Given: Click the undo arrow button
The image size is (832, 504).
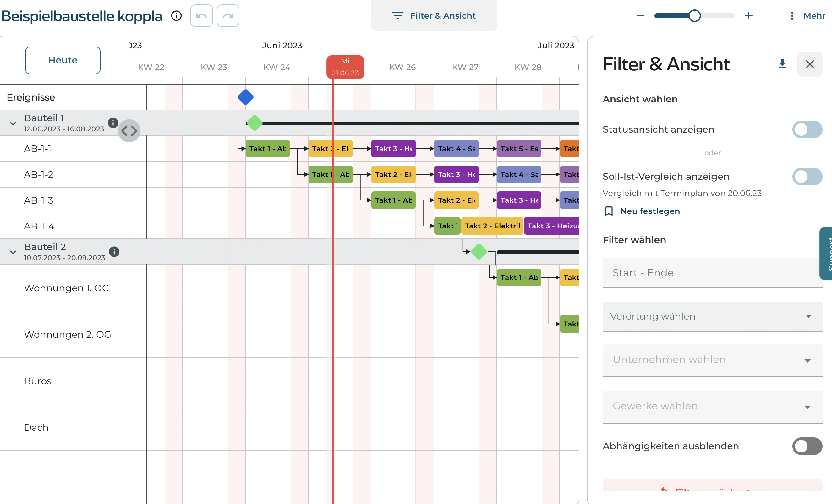Looking at the screenshot, I should point(202,16).
